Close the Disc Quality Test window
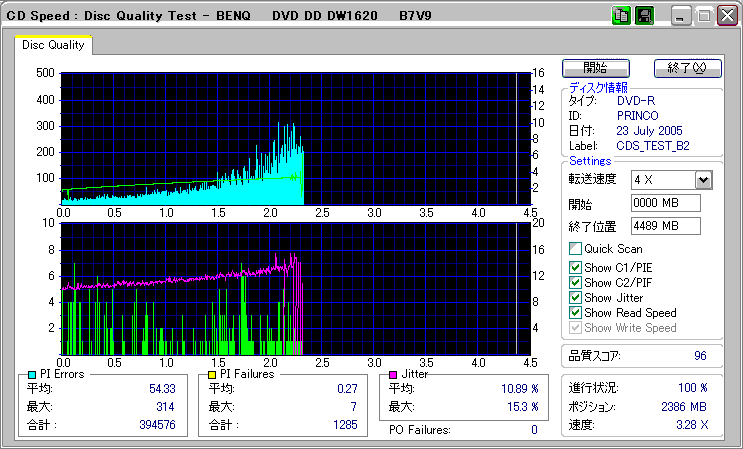 (x=727, y=16)
